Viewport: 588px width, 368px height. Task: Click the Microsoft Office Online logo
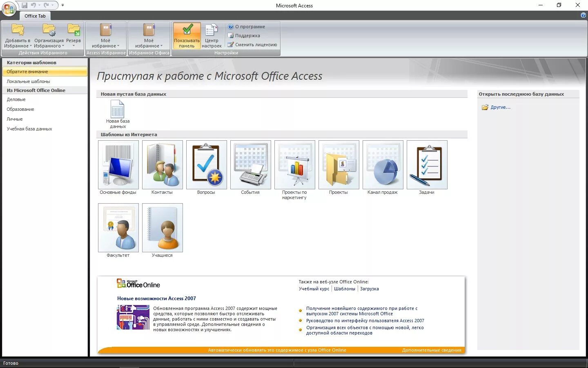(x=138, y=283)
